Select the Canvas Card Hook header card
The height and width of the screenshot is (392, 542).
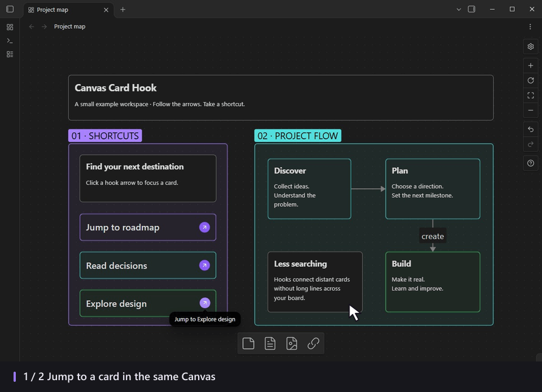pyautogui.click(x=281, y=98)
